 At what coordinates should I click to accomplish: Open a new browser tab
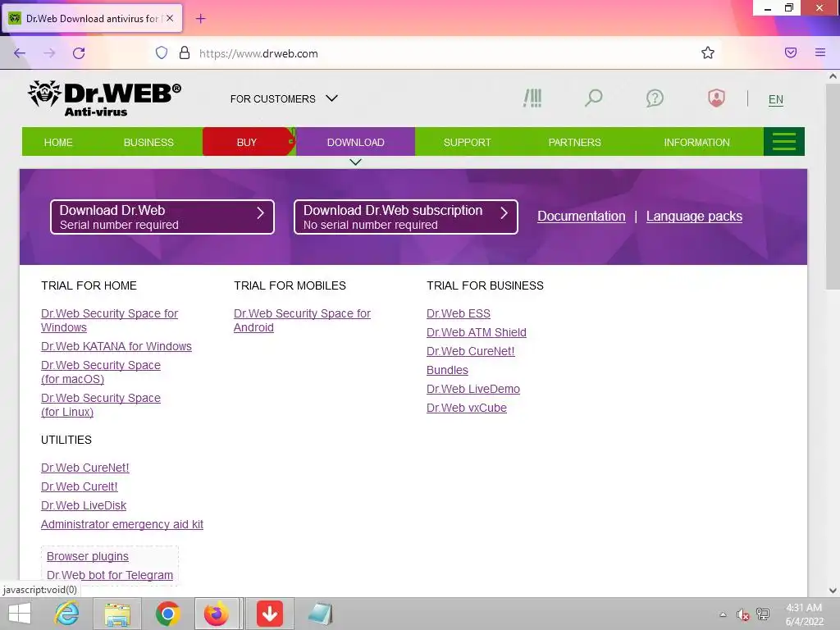(x=200, y=19)
